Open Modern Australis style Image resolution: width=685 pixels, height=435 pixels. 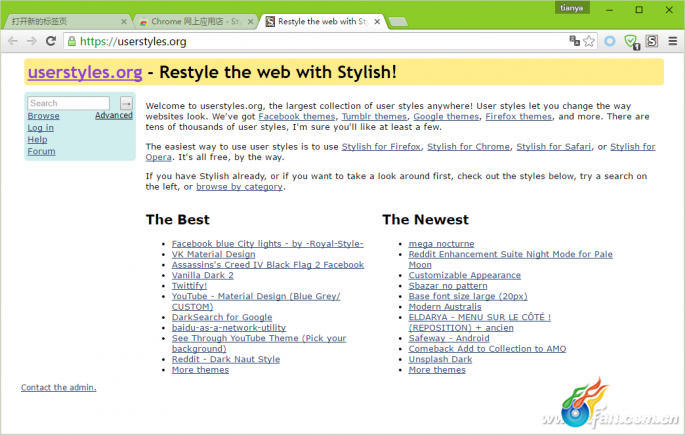tap(445, 307)
